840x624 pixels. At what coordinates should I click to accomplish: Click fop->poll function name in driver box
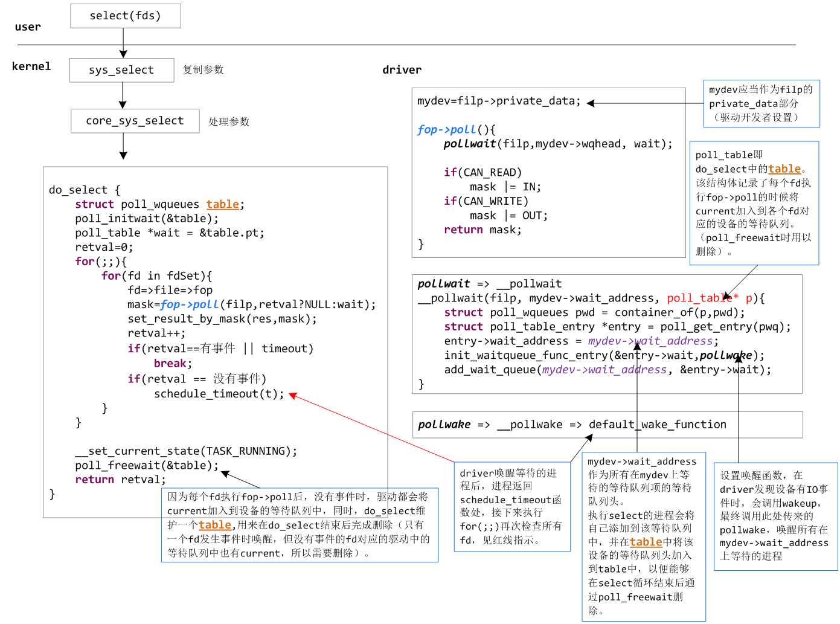[x=446, y=129]
